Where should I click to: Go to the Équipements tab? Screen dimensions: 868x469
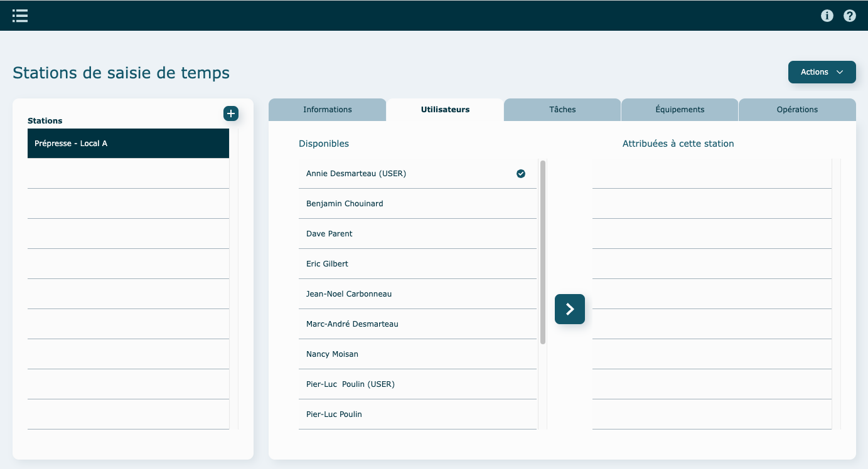pos(680,110)
